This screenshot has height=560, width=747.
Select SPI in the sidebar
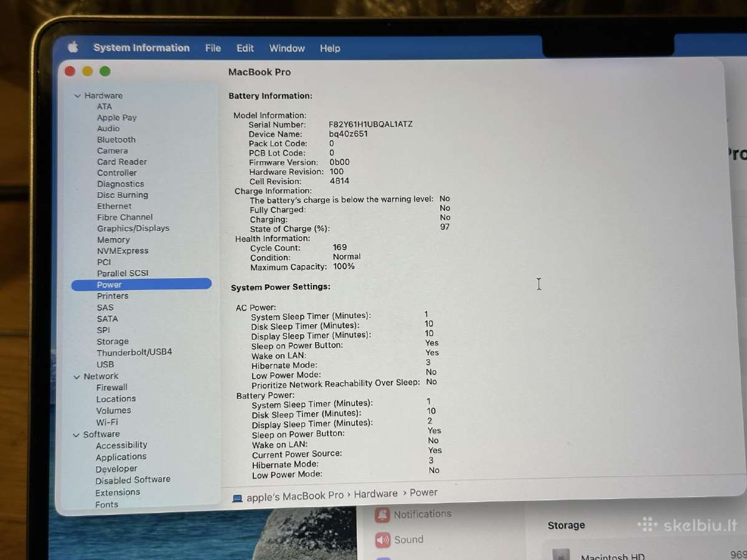tap(103, 330)
